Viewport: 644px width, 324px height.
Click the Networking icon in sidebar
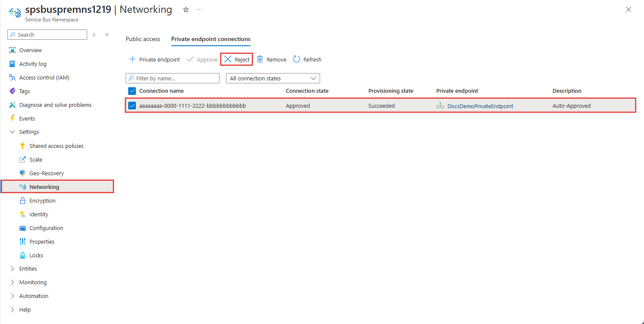23,187
